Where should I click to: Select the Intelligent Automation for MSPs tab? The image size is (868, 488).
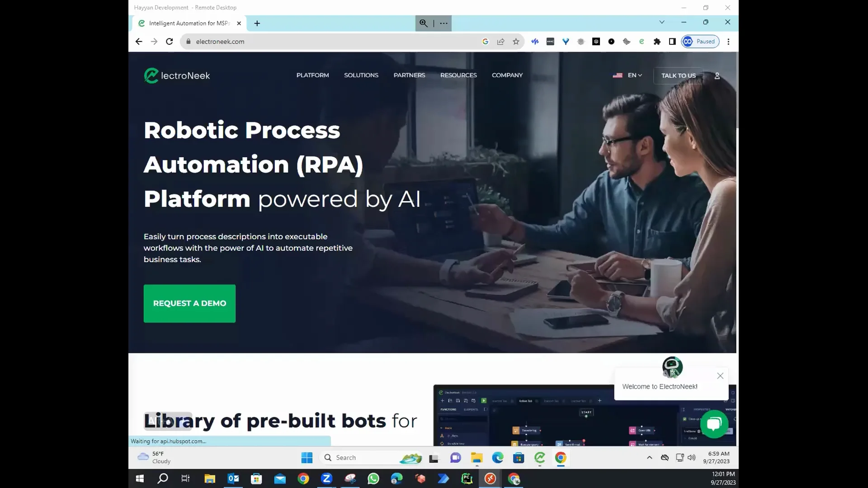tap(188, 23)
